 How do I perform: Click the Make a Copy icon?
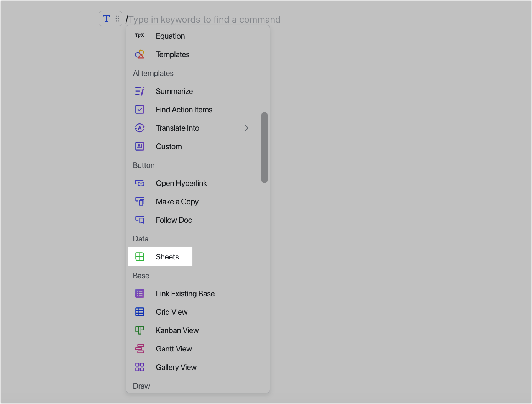point(140,201)
